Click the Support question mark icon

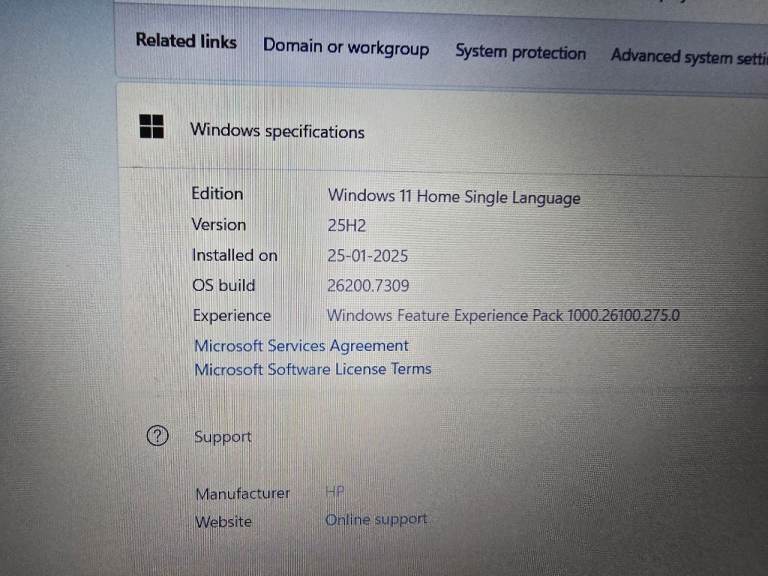click(158, 435)
